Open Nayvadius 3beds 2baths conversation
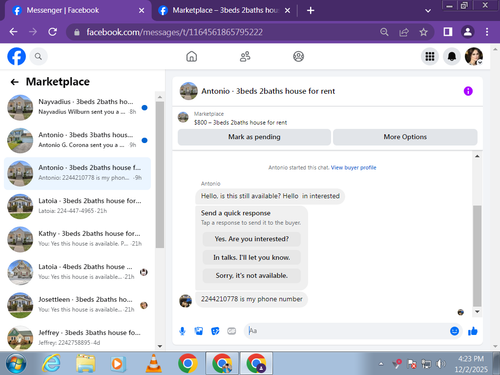 pos(77,107)
